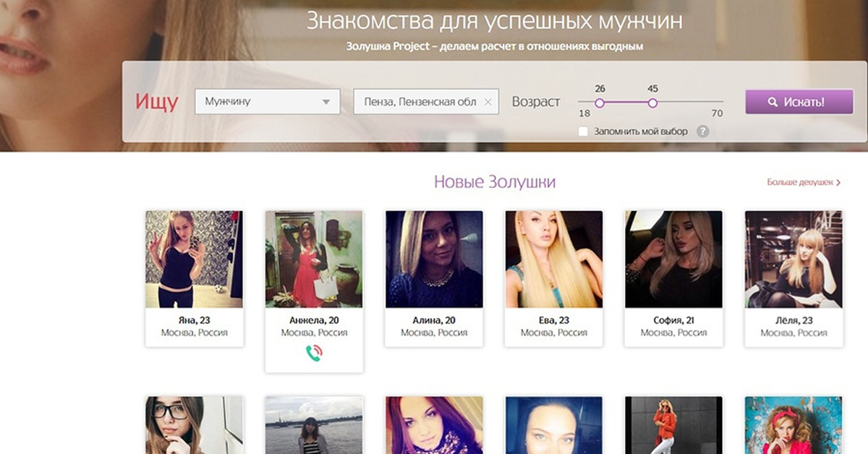Open the Больше девушек link
Viewport: 868px width, 454px height.
(x=804, y=183)
